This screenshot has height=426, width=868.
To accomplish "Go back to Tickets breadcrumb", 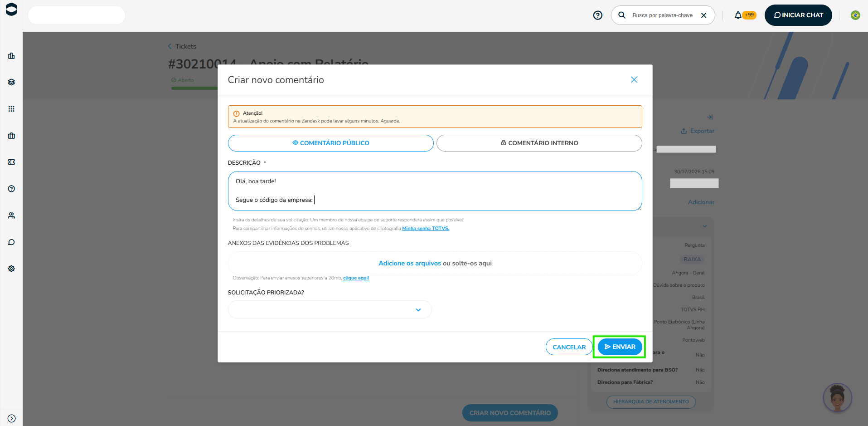I will pyautogui.click(x=182, y=46).
